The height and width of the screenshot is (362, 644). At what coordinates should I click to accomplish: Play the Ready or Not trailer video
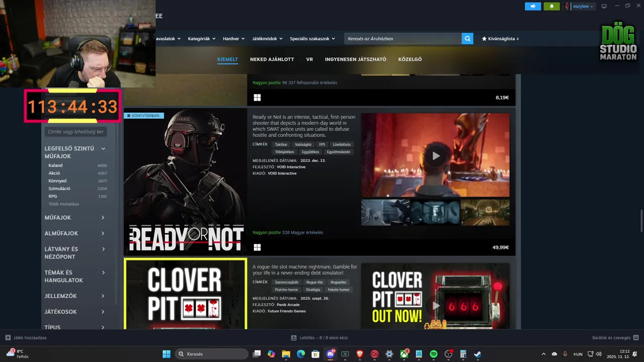436,156
